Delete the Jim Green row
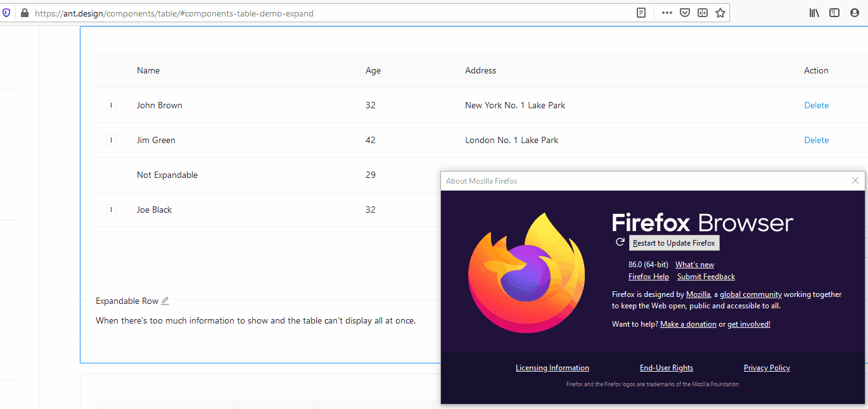Image resolution: width=868 pixels, height=409 pixels. (816, 140)
